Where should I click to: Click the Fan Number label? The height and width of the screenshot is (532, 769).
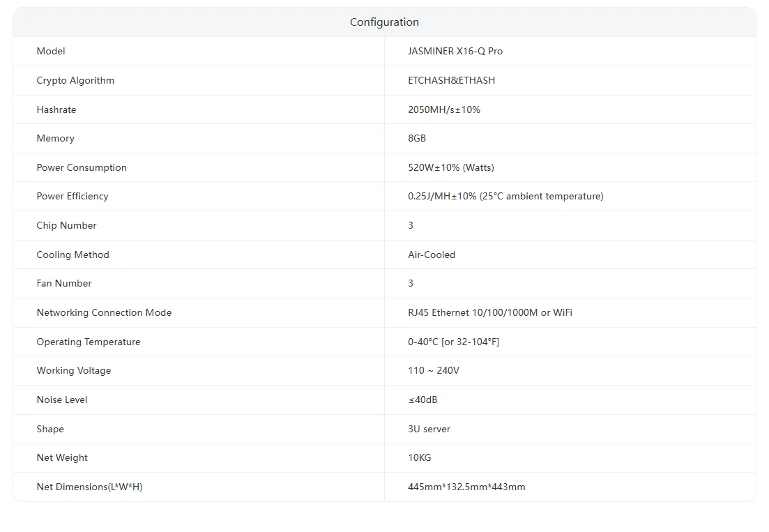(x=64, y=283)
